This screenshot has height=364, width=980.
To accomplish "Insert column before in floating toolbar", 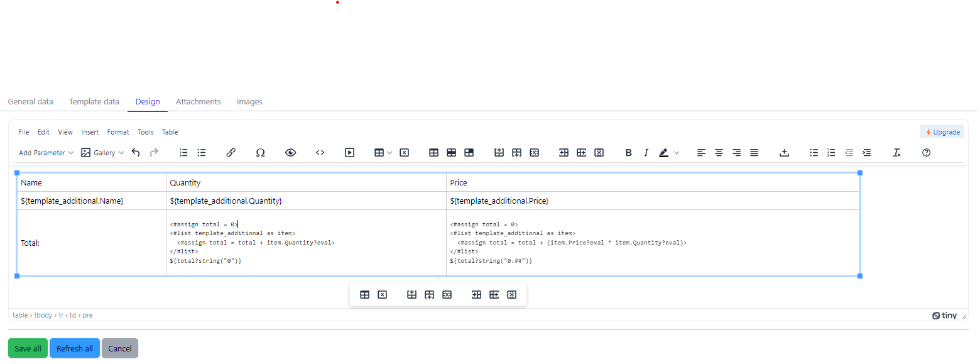I will click(x=476, y=294).
